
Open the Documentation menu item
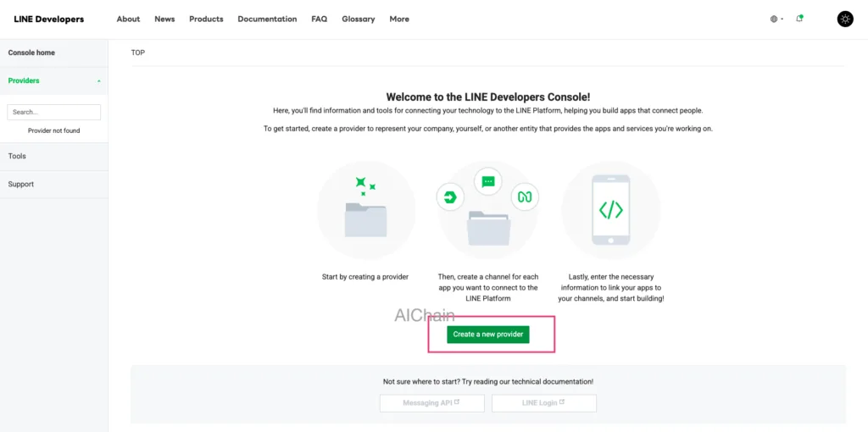267,19
